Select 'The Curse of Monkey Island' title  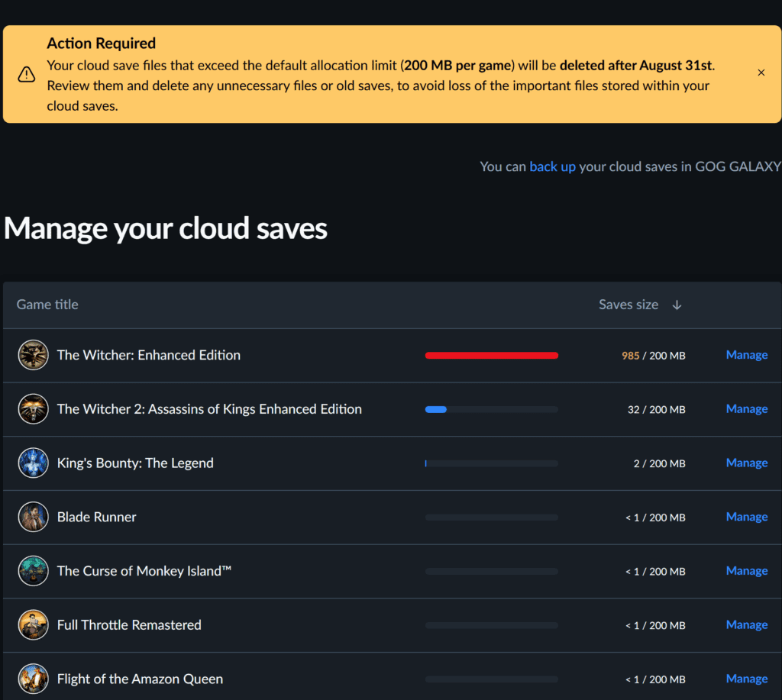tap(144, 571)
